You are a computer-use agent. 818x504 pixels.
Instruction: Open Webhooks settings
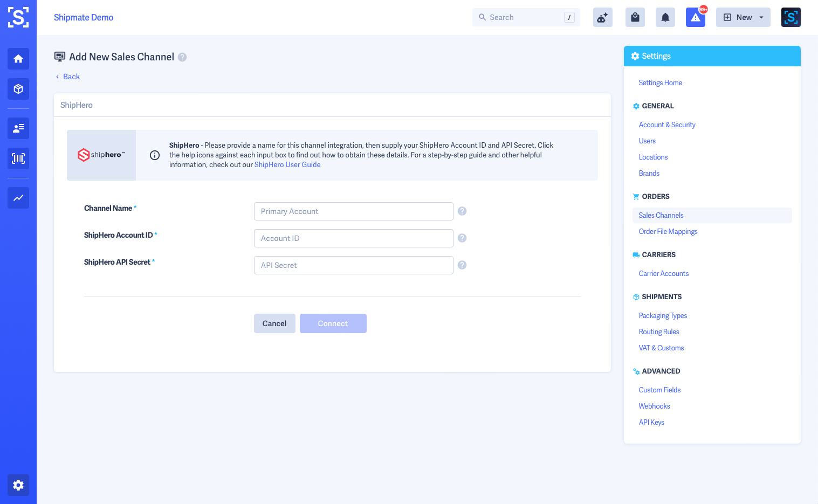point(654,406)
